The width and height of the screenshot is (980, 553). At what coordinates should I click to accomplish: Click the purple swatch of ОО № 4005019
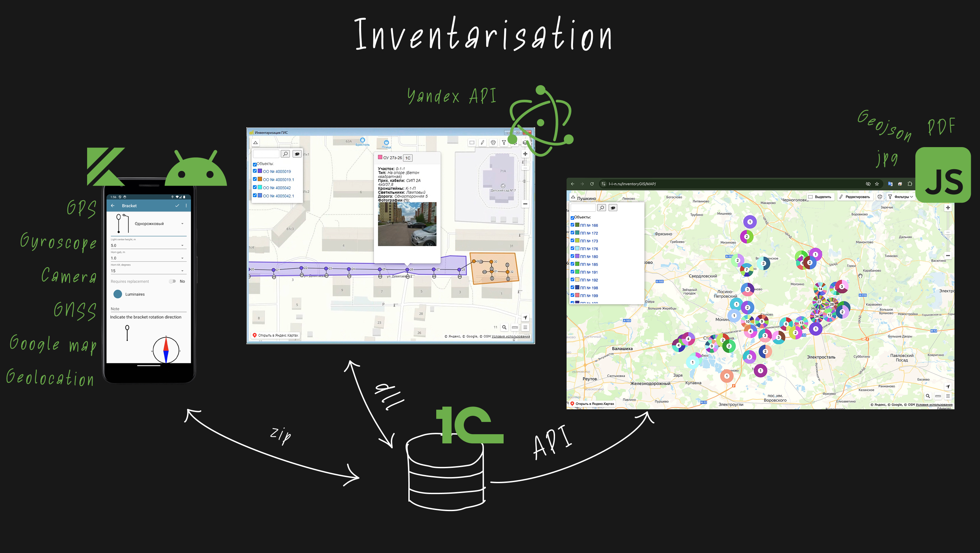click(260, 171)
